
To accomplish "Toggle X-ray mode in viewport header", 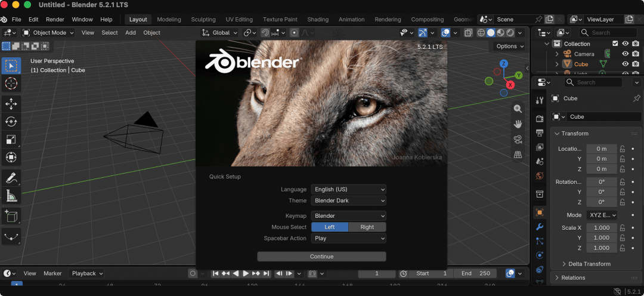I will point(468,32).
